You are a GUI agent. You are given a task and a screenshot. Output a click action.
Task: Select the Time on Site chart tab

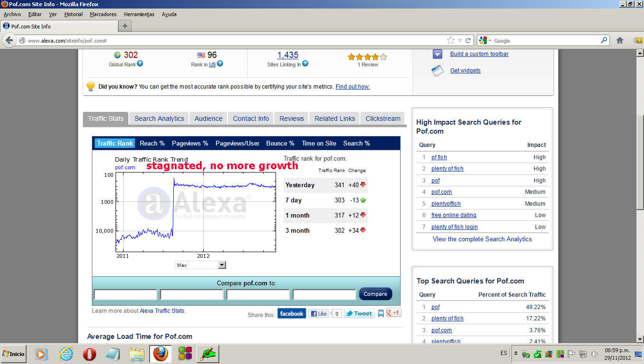click(x=319, y=143)
